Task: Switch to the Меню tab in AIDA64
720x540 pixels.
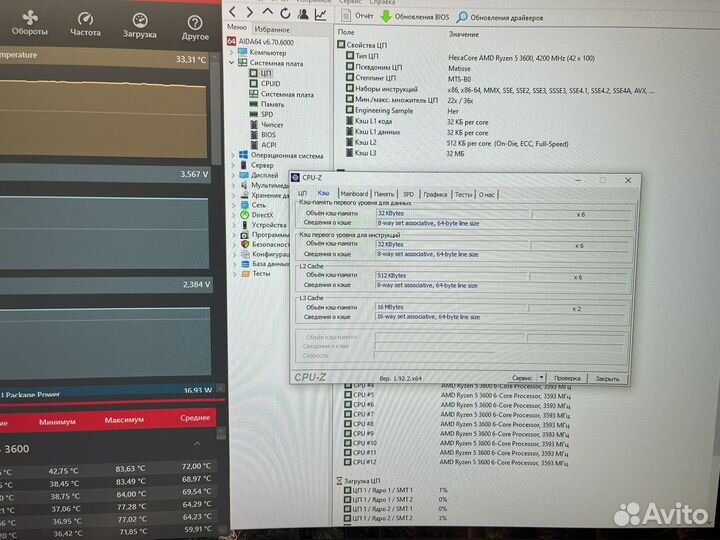Action: pyautogui.click(x=237, y=28)
